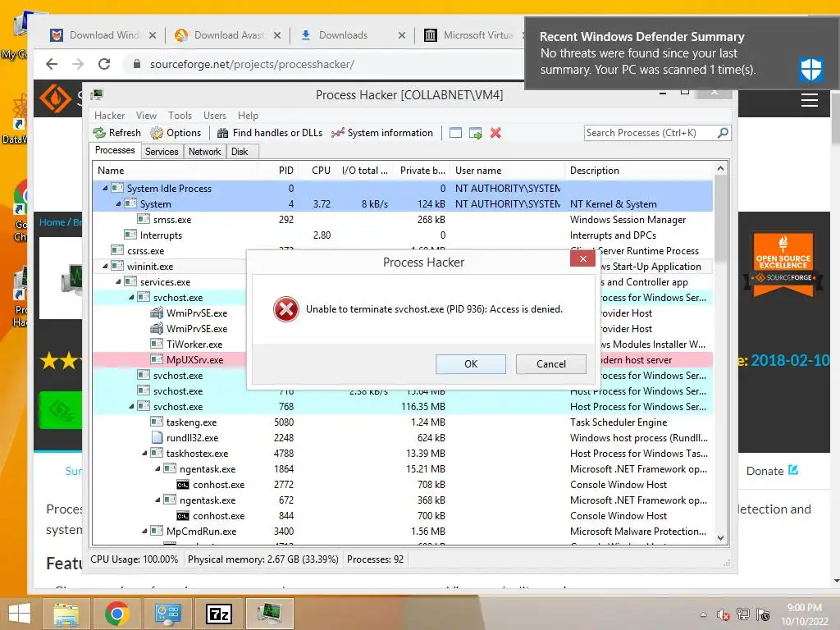This screenshot has width=840, height=630.
Task: Select conhost.exe with PID 2772
Action: click(403, 485)
